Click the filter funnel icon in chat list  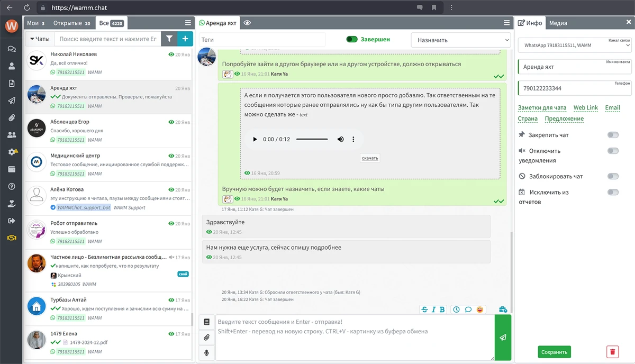pyautogui.click(x=169, y=39)
